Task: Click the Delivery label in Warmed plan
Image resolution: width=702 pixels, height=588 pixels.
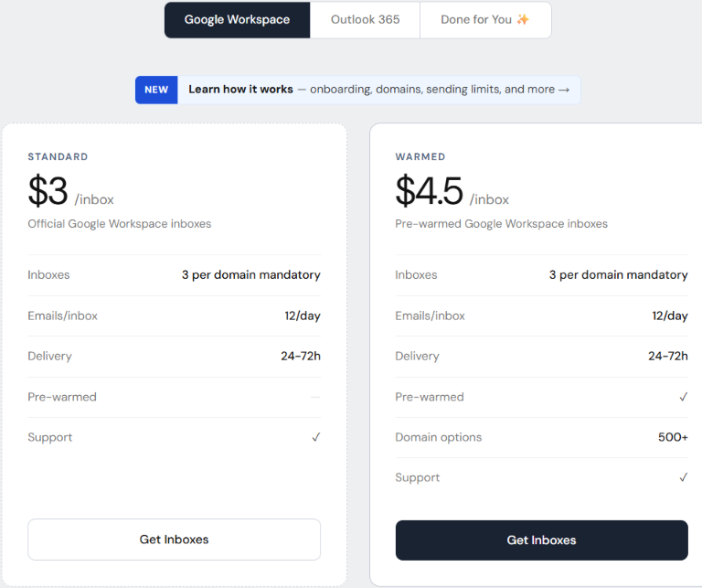Action: click(417, 356)
